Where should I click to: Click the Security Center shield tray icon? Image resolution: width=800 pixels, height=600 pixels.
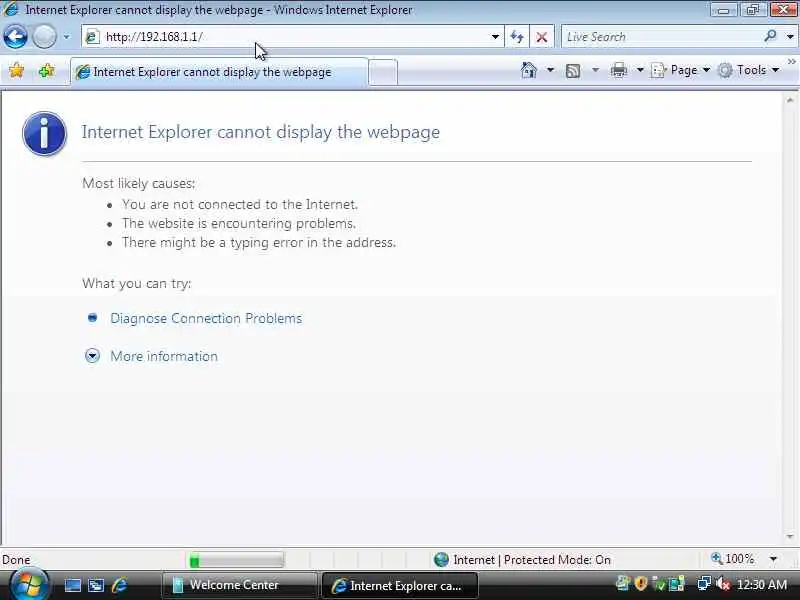(641, 583)
